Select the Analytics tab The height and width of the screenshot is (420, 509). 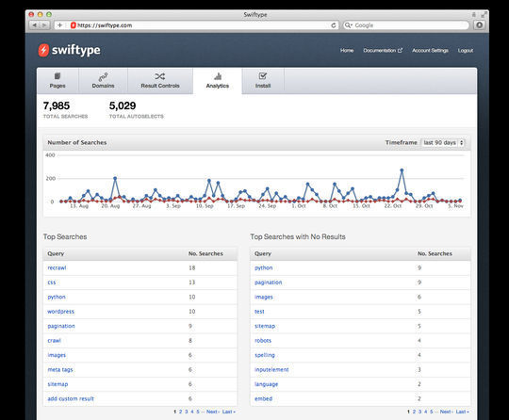pos(218,81)
